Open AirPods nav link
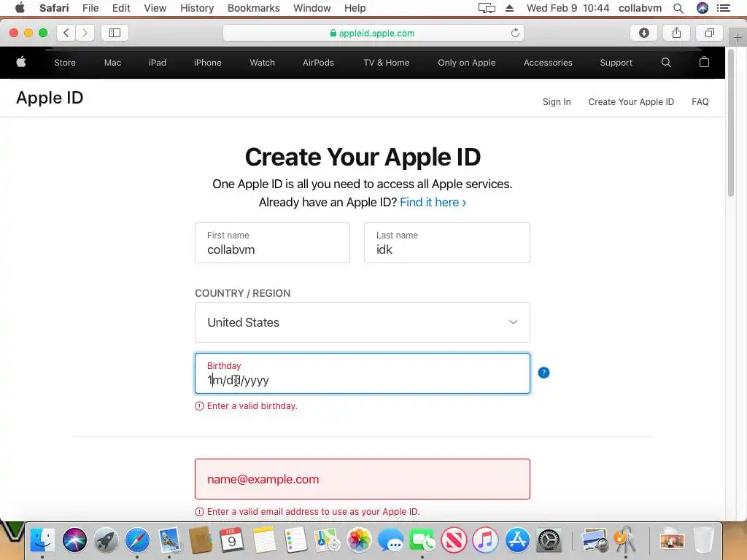 (x=318, y=63)
